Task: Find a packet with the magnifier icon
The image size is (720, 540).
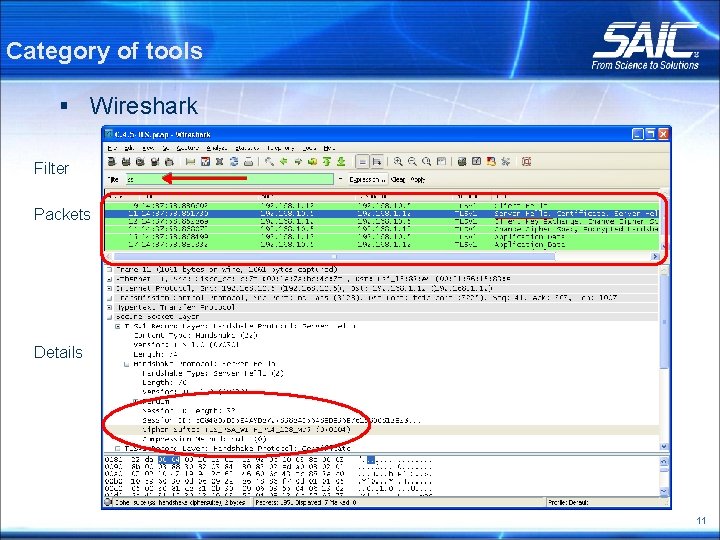Action: click(x=270, y=162)
